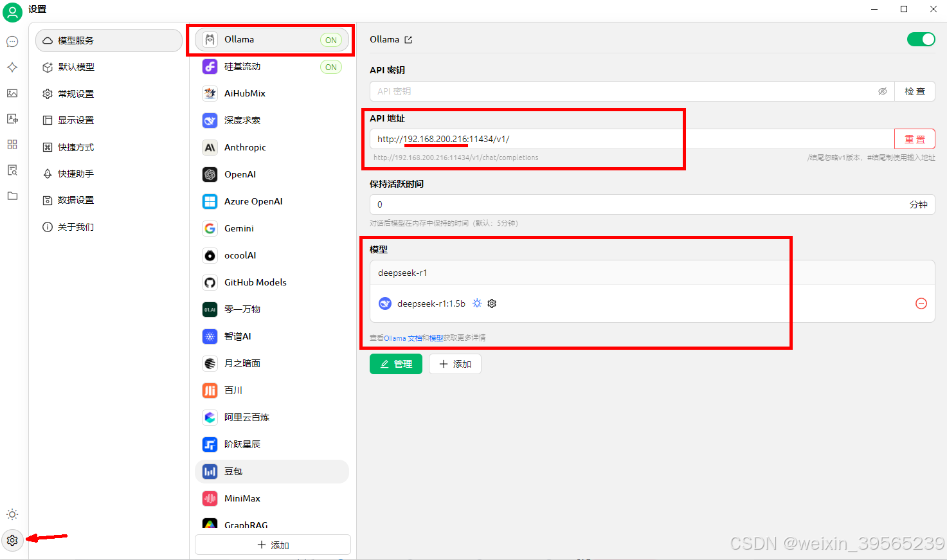
Task: Focus the 保持活跃时间 minutes field
Action: tap(653, 204)
